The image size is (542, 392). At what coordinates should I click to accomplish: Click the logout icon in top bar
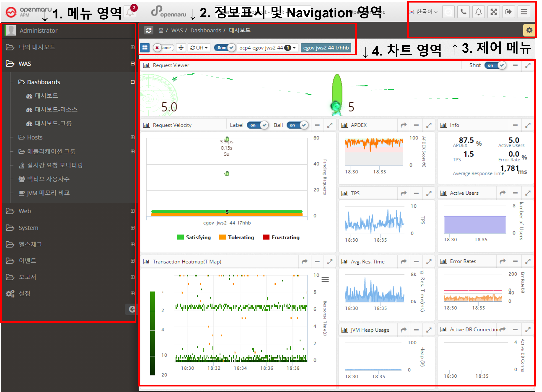click(x=509, y=12)
